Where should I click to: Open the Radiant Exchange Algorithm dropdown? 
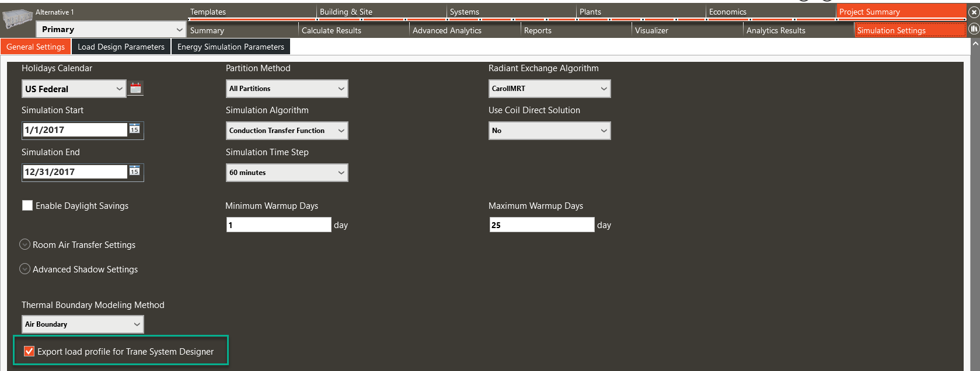pos(550,89)
